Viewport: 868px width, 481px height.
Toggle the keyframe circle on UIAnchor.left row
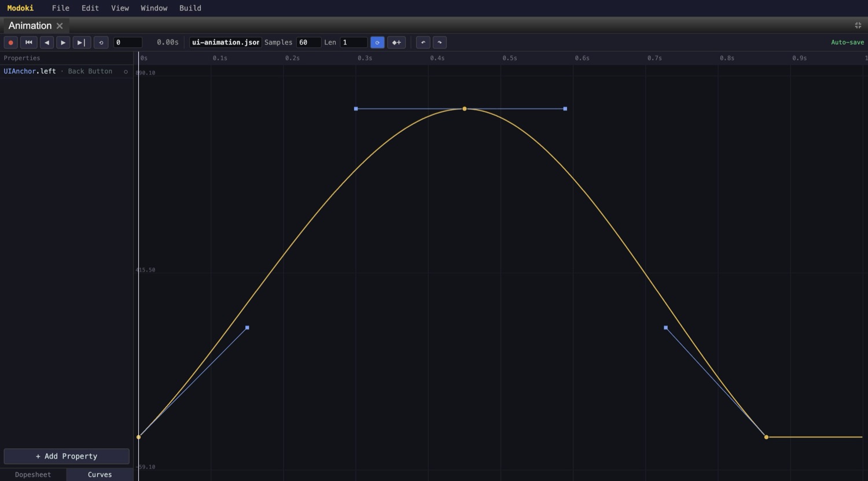126,72
